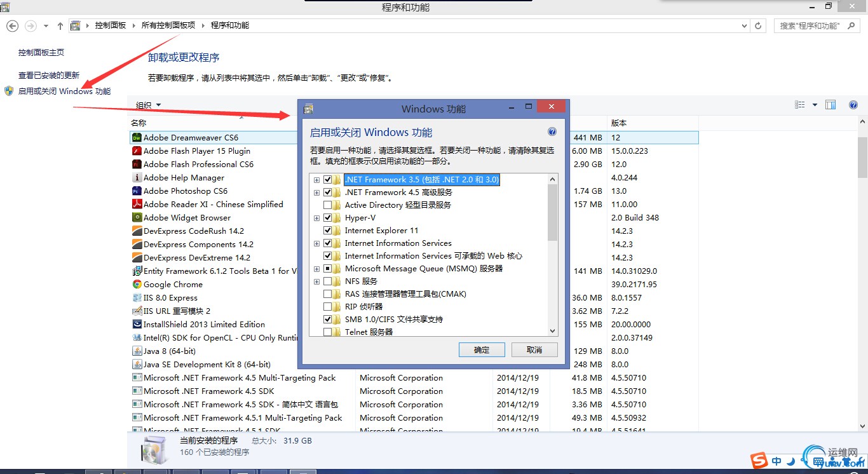Viewport: 868px width, 474px height.
Task: Select Java SE Development Kit 8 row
Action: pos(413,365)
